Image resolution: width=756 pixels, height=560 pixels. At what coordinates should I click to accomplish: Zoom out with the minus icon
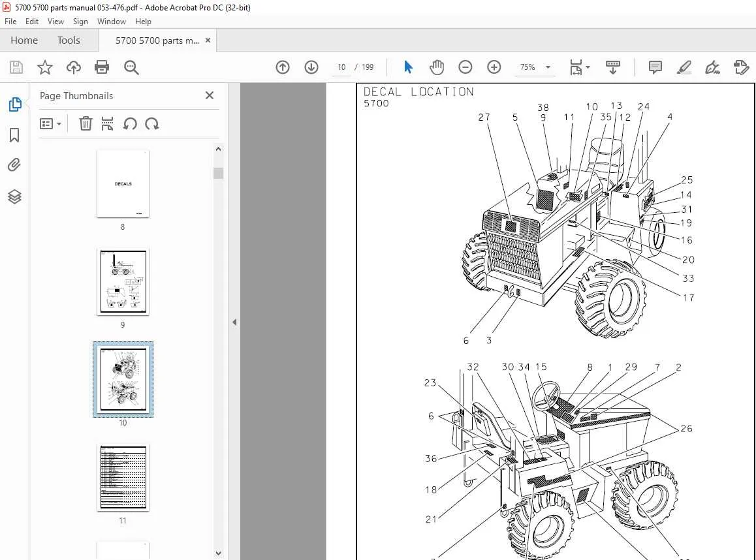[x=465, y=67]
